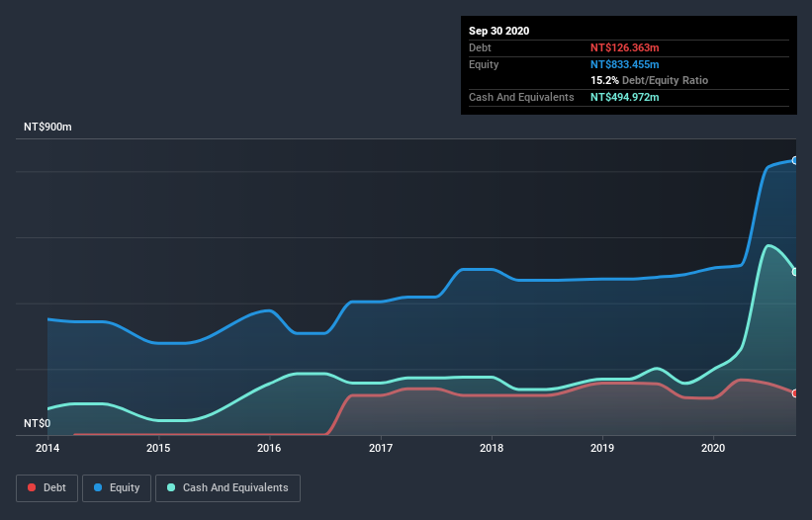
Task: Click the 2014 x-axis label
Action: (x=47, y=448)
